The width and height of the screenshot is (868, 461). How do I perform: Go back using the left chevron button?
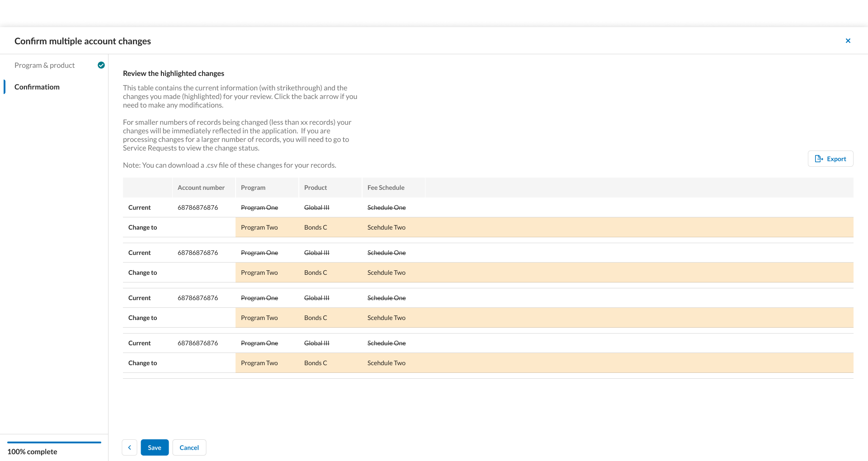[129, 447]
